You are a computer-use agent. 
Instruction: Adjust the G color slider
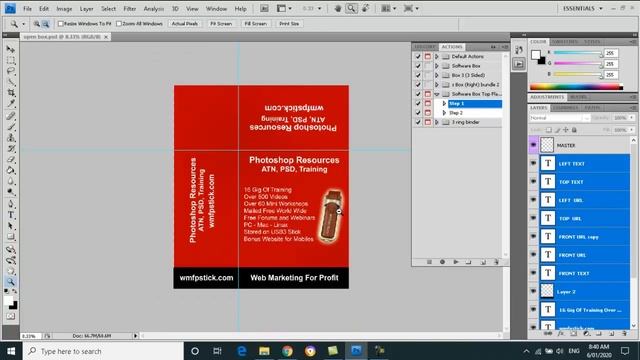[578, 64]
